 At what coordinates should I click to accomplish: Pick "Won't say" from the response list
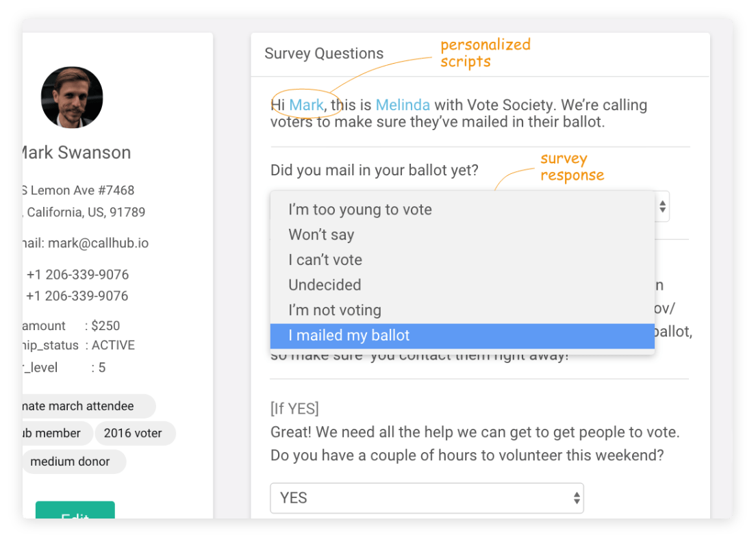(462, 235)
